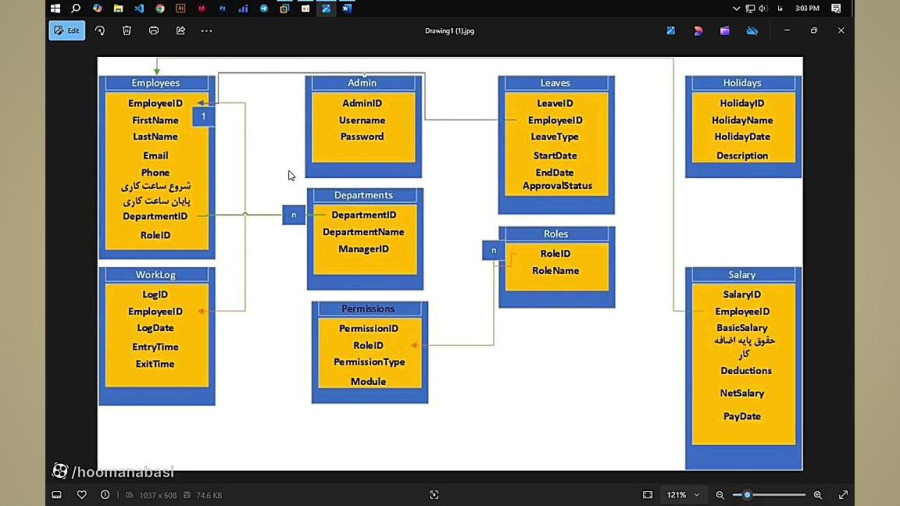Click the volume speaker icon in tray

[x=763, y=8]
